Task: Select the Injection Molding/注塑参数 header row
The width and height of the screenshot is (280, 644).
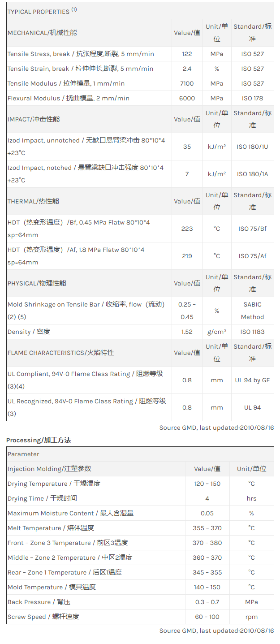Action: (x=49, y=469)
